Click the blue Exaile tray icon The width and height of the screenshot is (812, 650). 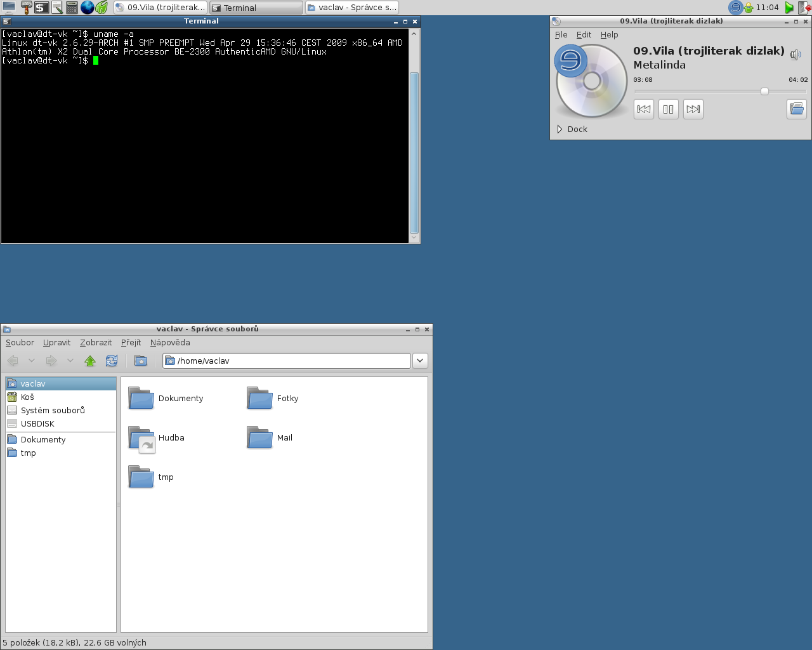[735, 8]
